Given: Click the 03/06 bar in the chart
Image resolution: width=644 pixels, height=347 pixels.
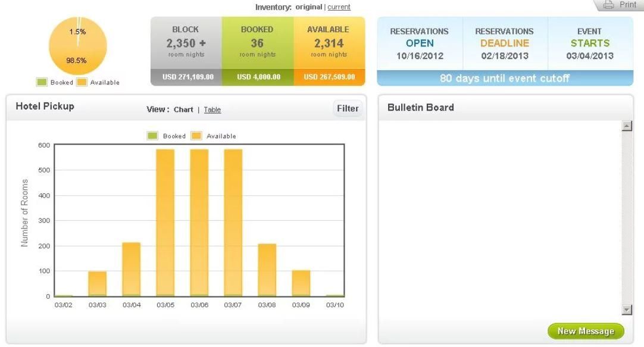Looking at the screenshot, I should [x=199, y=223].
